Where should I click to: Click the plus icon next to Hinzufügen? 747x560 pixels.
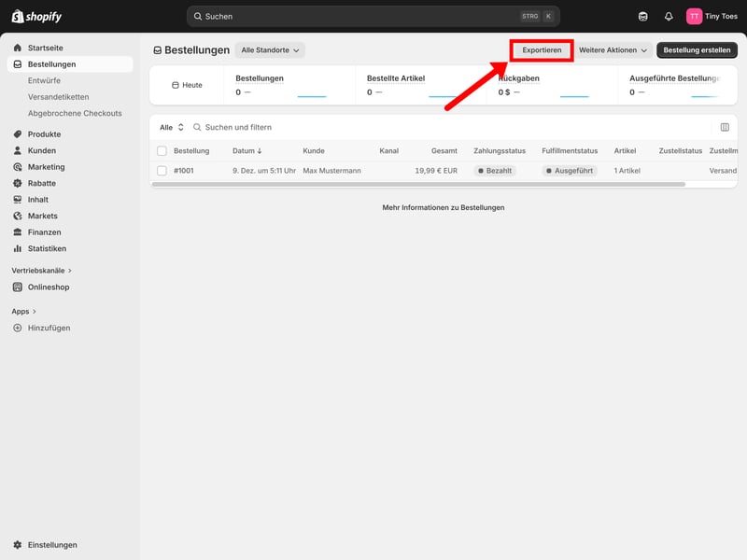coord(18,328)
